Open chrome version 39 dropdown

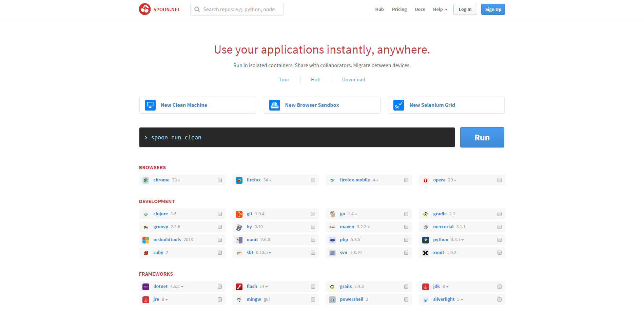pyautogui.click(x=176, y=180)
